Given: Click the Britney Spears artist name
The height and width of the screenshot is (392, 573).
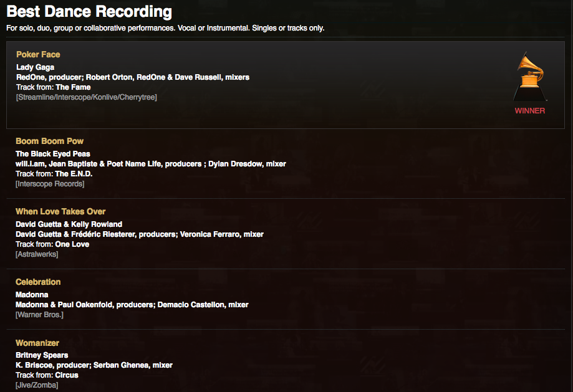Looking at the screenshot, I should (42, 355).
